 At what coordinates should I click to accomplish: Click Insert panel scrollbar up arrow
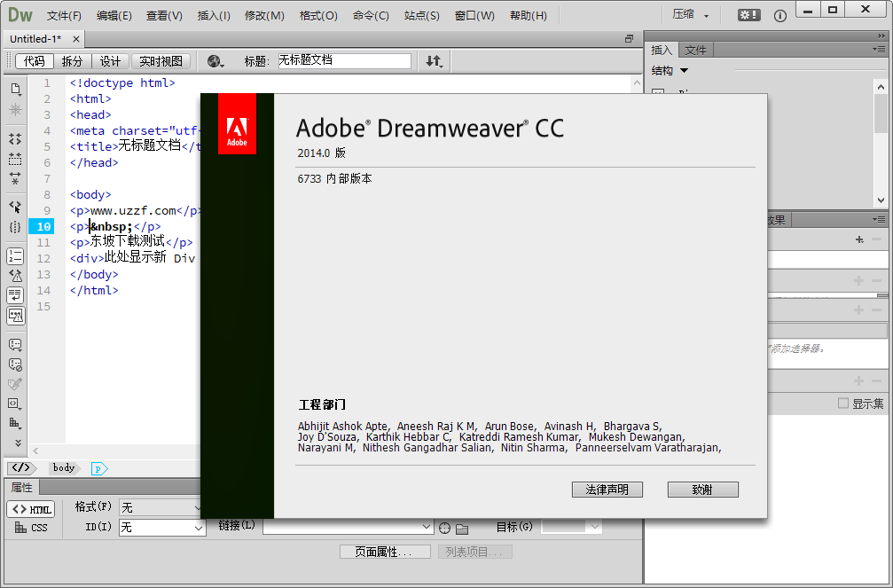(881, 87)
